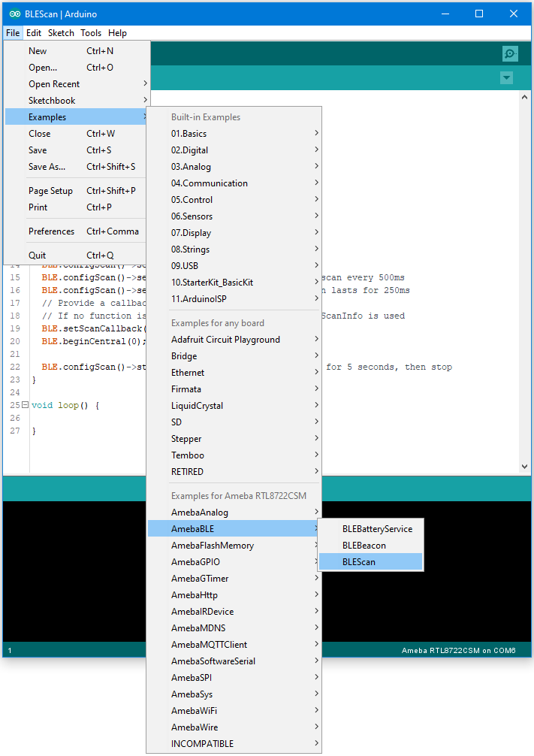Collapse the void loop code fold marker
The height and width of the screenshot is (756, 534).
[26, 405]
